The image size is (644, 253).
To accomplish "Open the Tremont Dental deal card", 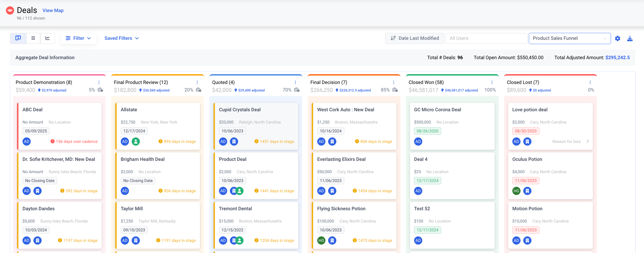I will pyautogui.click(x=256, y=225).
